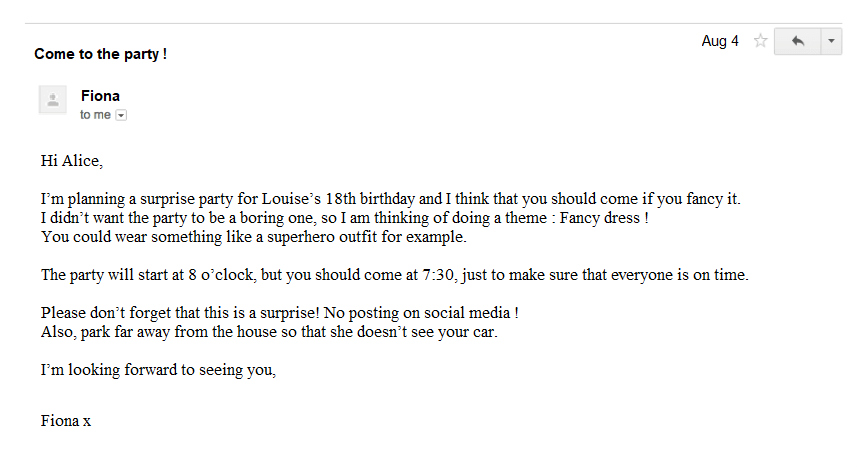The height and width of the screenshot is (468, 857).
Task: Click the "to me" recipient text
Action: point(95,115)
